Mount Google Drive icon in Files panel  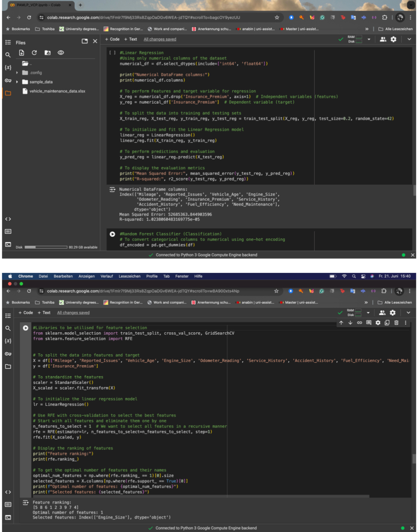tap(47, 53)
